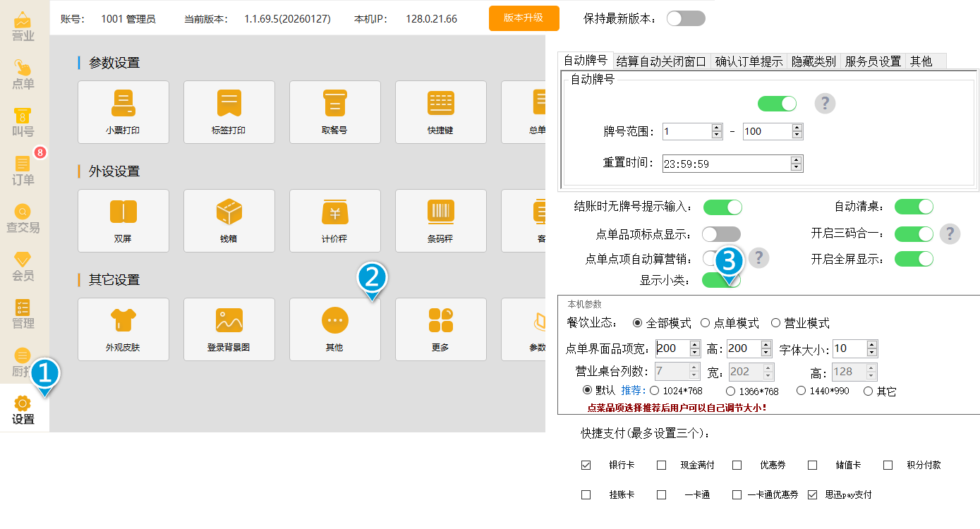Check the 现金满付 payment checkbox
The width and height of the screenshot is (980, 529).
pos(661,466)
